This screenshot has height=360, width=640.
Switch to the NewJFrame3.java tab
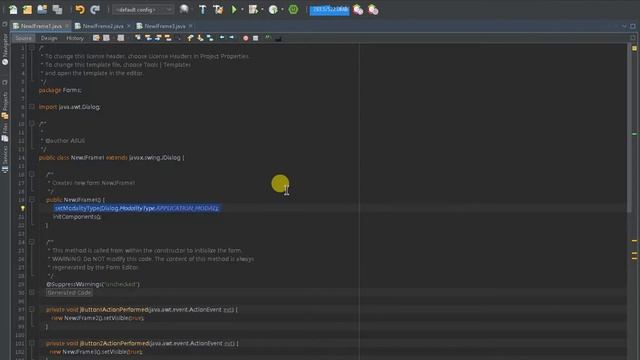pyautogui.click(x=165, y=26)
